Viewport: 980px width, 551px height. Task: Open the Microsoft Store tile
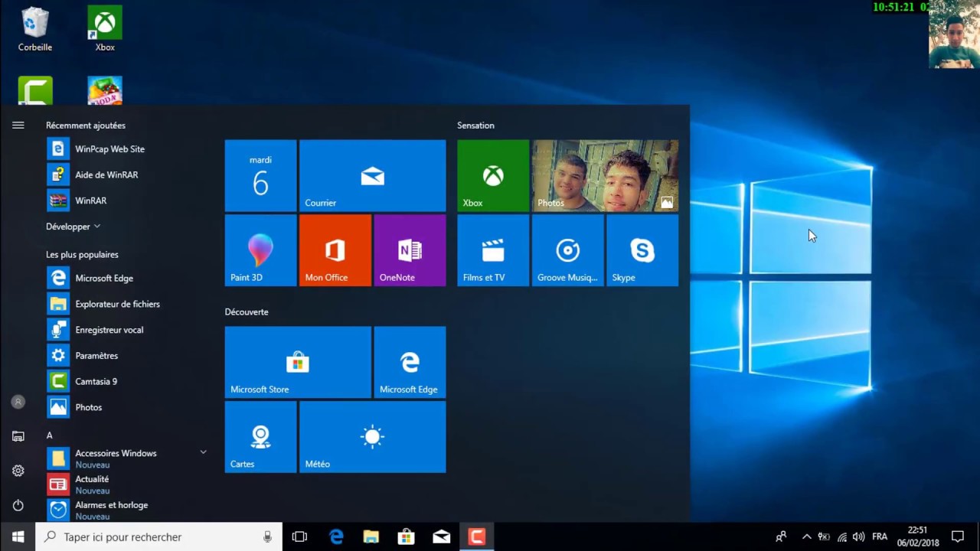(298, 362)
